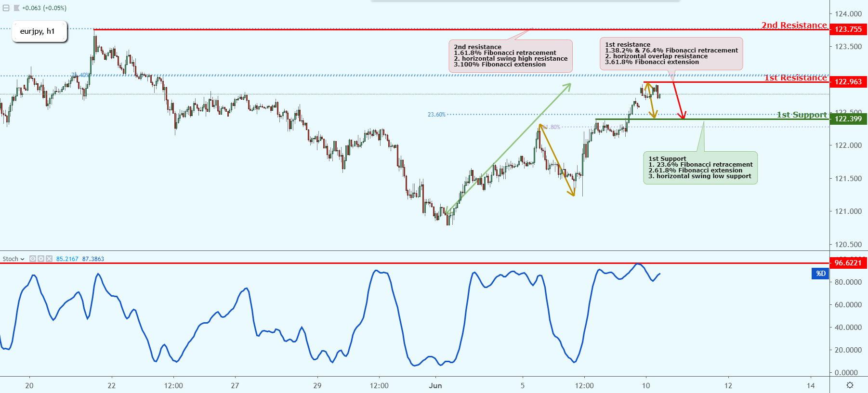
Task: Select the 1st resistance pink note box
Action: click(671, 53)
